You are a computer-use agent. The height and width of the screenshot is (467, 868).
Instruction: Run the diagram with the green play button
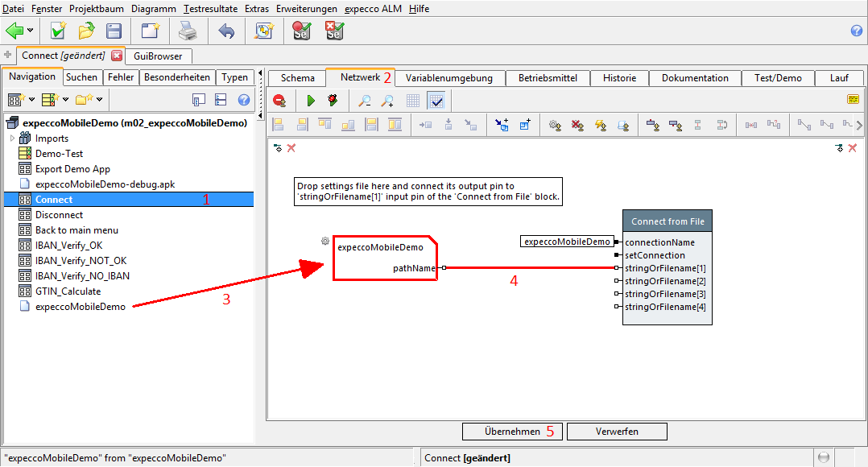coord(311,101)
